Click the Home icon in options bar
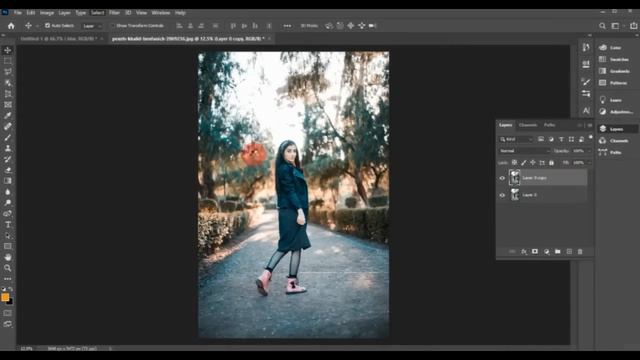Image resolution: width=640 pixels, height=360 pixels. [11, 26]
